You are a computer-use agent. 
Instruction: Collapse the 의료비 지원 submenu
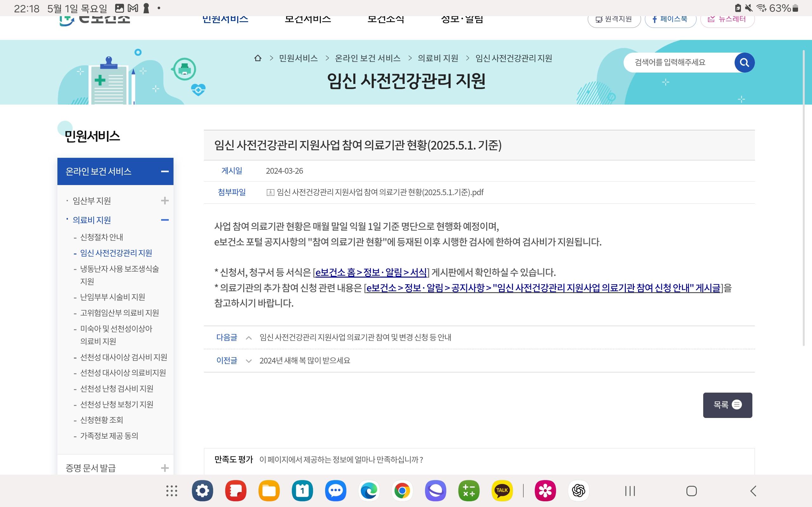164,220
